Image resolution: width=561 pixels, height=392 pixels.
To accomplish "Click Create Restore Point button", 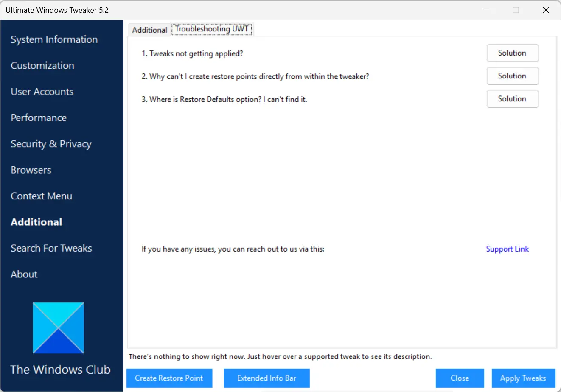I will [169, 378].
